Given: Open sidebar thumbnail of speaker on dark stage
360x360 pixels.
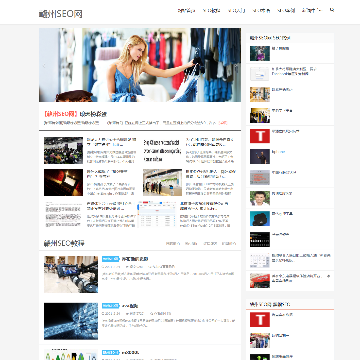Looking at the screenshot, I should pos(260,156).
